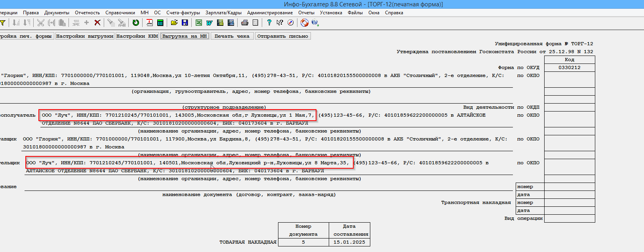Click the Транспортная накладная label
644x252 pixels.
(476, 202)
